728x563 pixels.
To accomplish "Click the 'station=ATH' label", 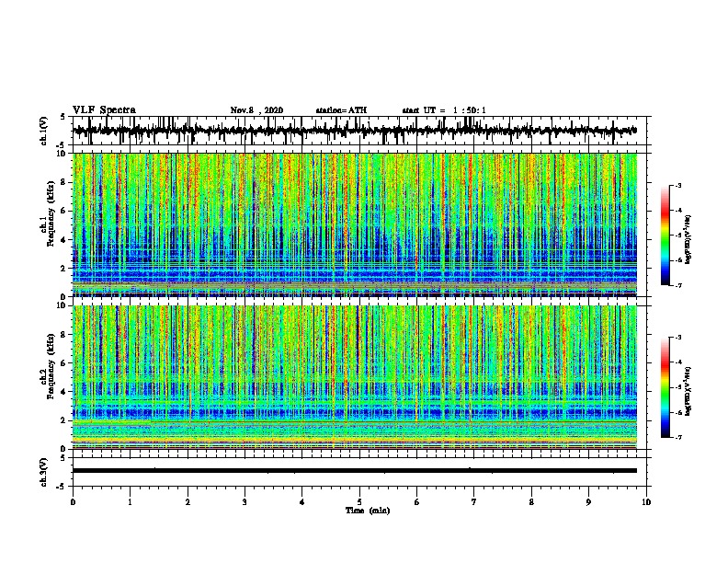I will [341, 110].
